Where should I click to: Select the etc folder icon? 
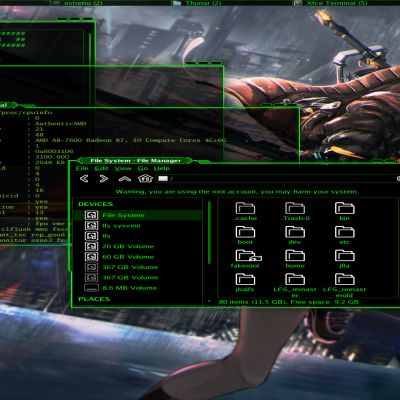point(345,232)
